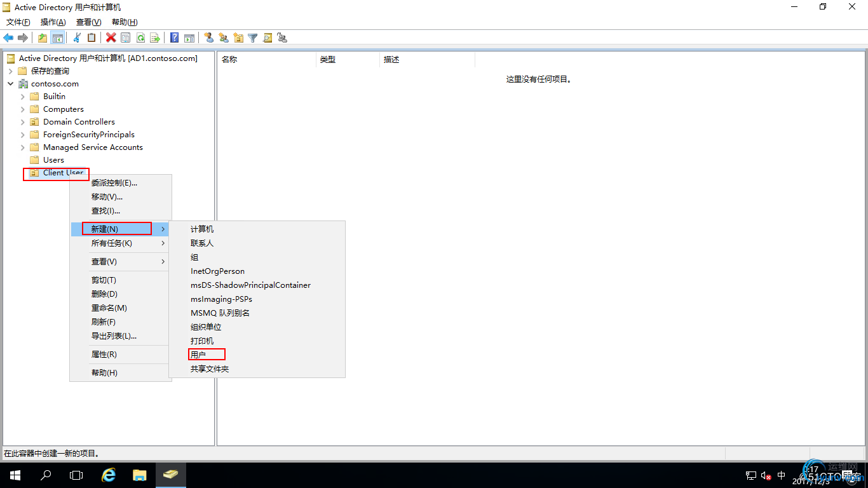The image size is (868, 488).
Task: Open the 文件(F) menu in menu bar
Action: (18, 22)
